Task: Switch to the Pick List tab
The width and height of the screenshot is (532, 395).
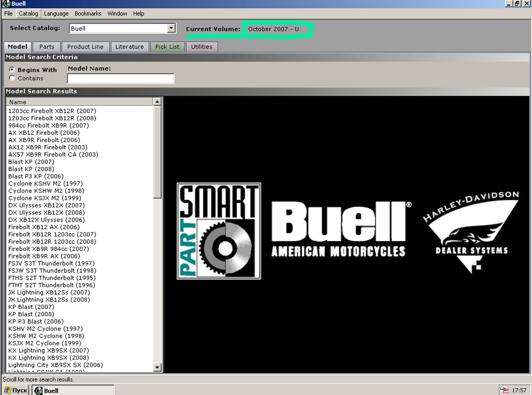Action: [167, 47]
